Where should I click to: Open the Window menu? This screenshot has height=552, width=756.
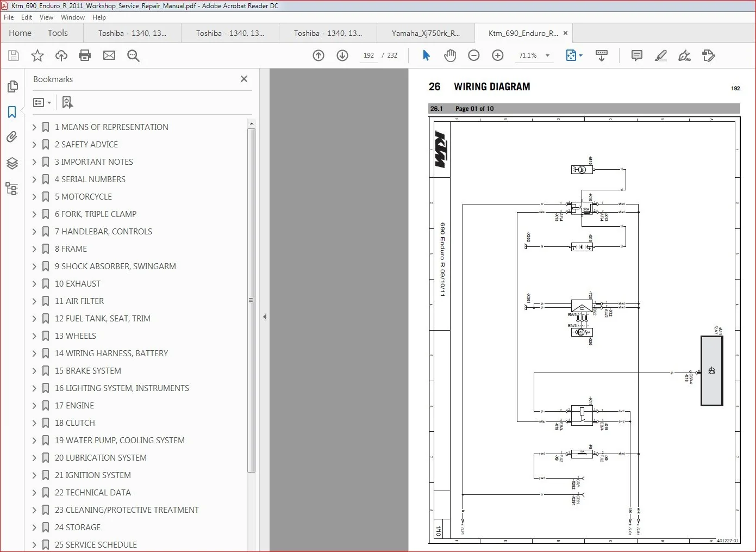coord(72,17)
